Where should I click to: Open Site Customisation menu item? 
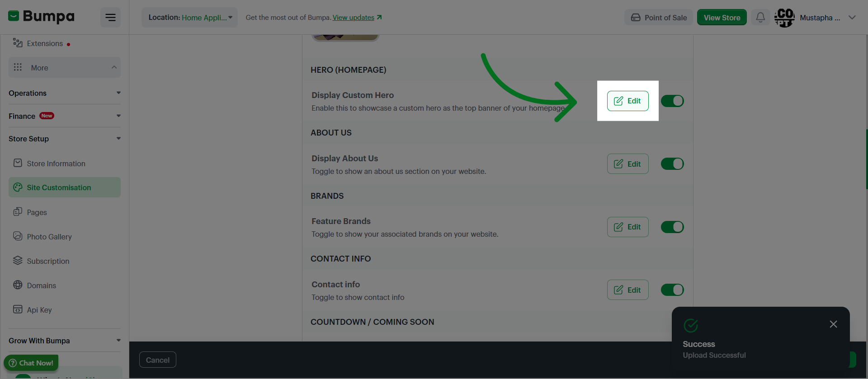pos(65,187)
